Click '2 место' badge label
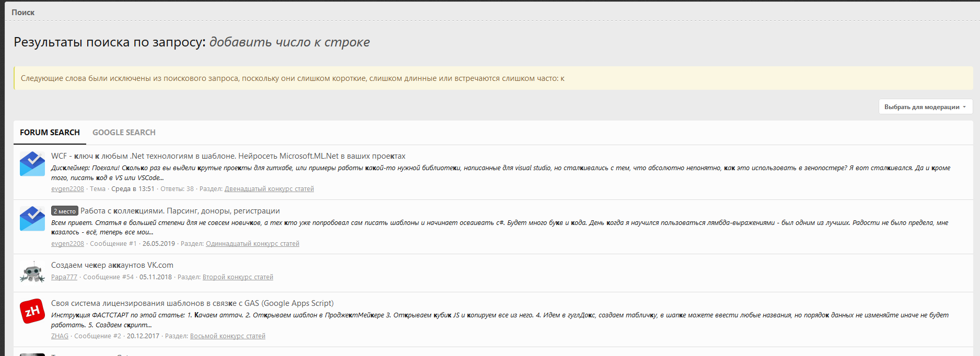Viewport: 980px width, 356px height. [x=65, y=211]
